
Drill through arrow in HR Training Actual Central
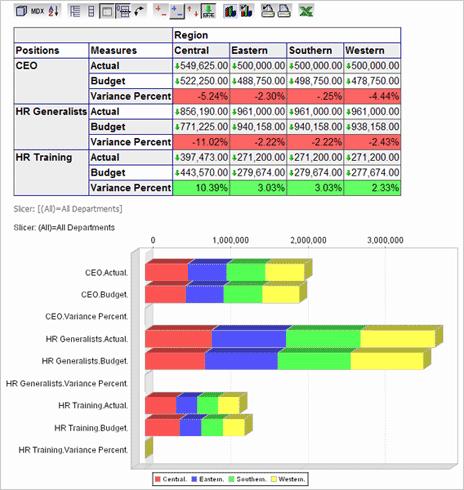pos(178,158)
